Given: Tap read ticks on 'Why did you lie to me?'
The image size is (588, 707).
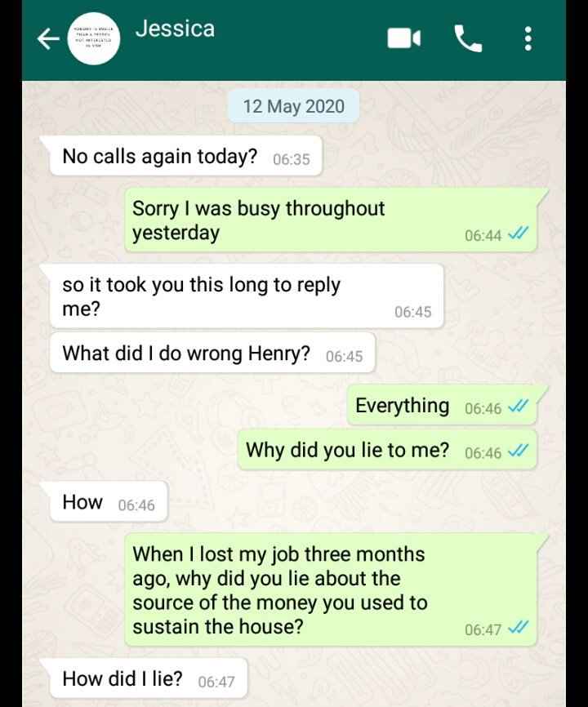Looking at the screenshot, I should click(x=517, y=451).
